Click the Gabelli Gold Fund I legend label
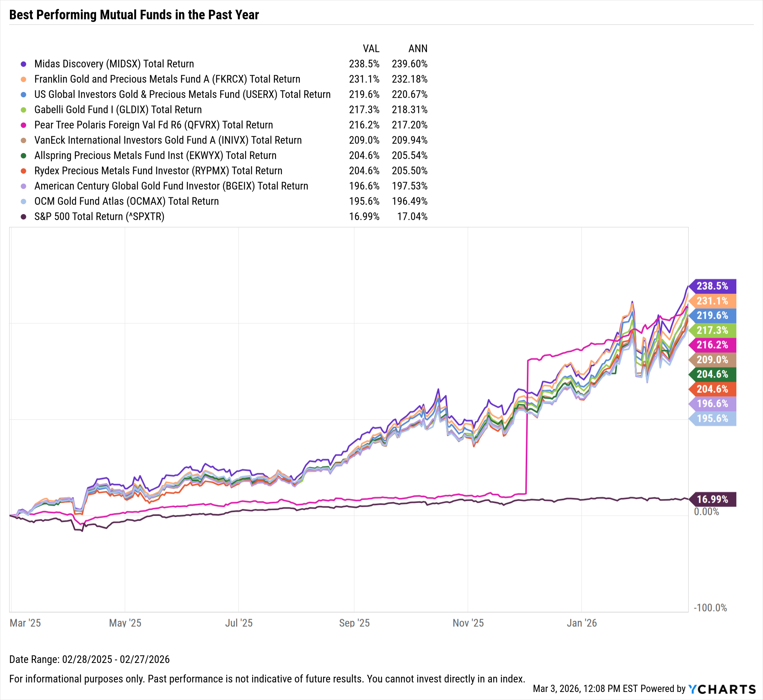 [x=118, y=110]
